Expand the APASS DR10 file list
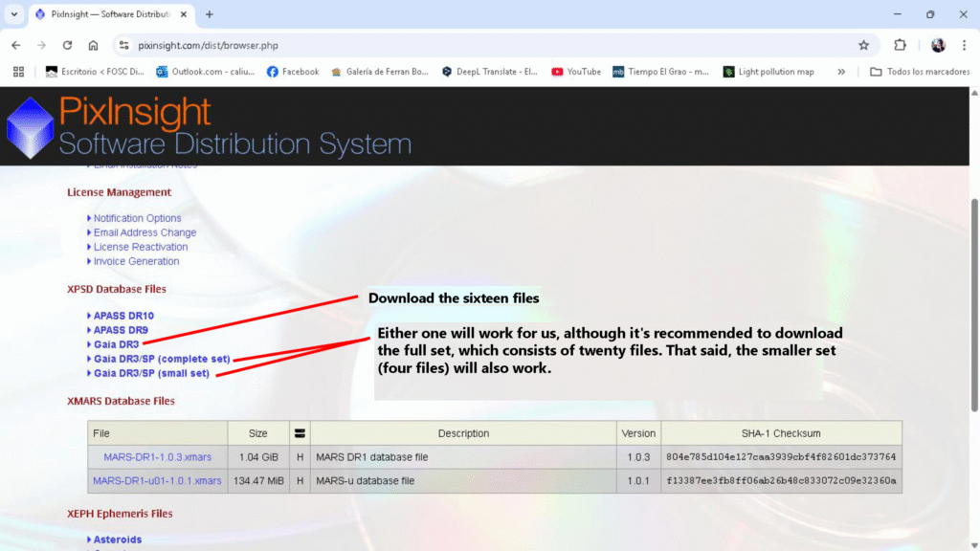980x551 pixels. (123, 316)
